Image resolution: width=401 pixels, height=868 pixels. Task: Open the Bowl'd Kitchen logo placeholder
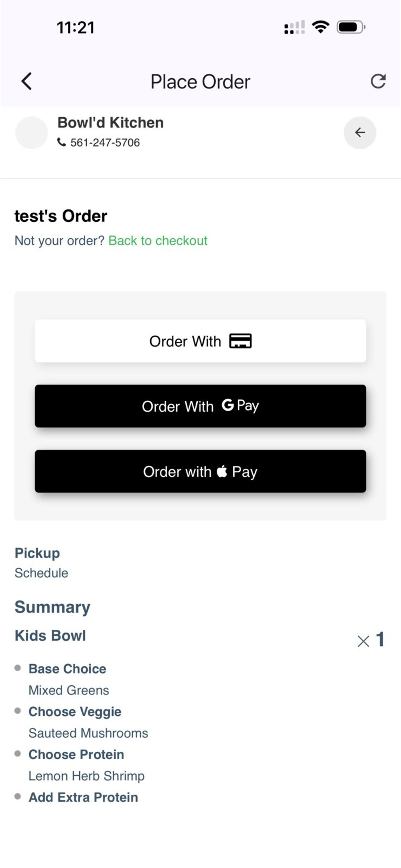[32, 132]
